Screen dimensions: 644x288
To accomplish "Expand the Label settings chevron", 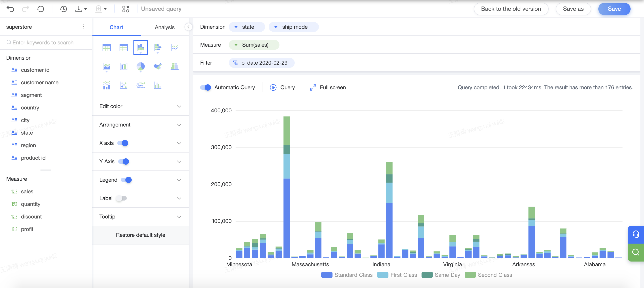I will click(179, 198).
